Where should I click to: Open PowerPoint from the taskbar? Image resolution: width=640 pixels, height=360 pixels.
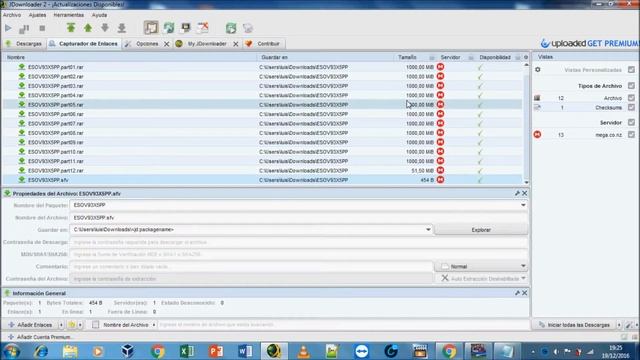tap(216, 351)
